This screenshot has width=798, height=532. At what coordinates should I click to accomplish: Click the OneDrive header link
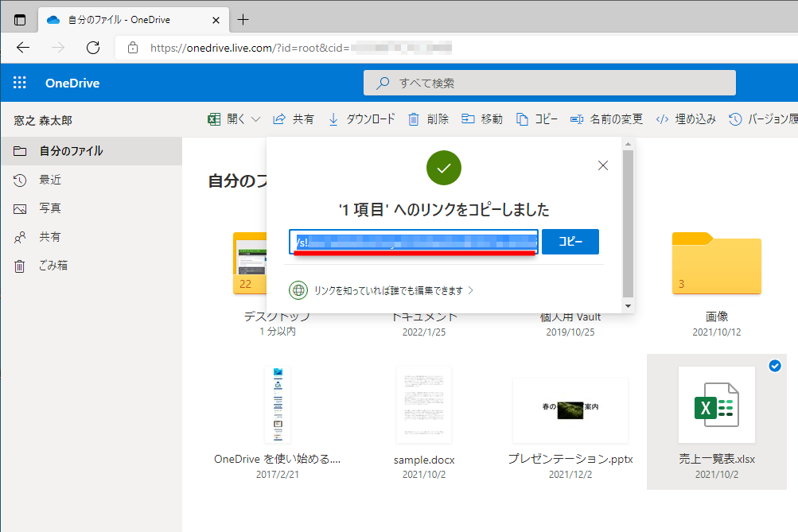click(x=72, y=82)
